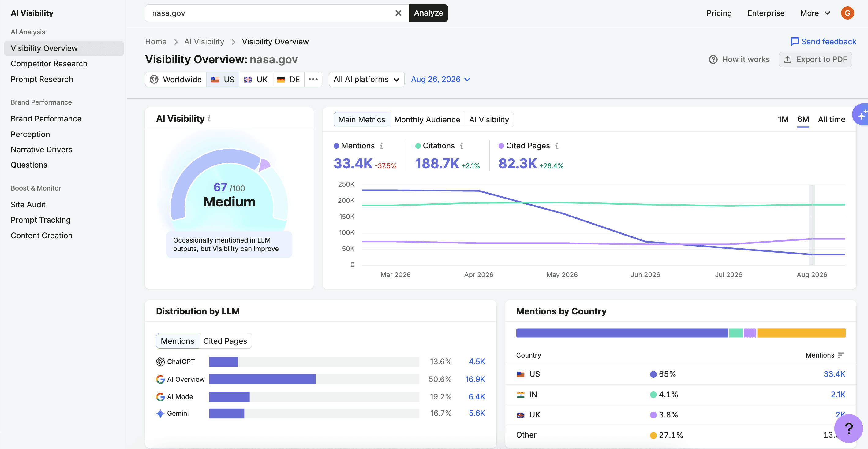The image size is (868, 449).
Task: Go to Home breadcrumb
Action: click(x=156, y=41)
